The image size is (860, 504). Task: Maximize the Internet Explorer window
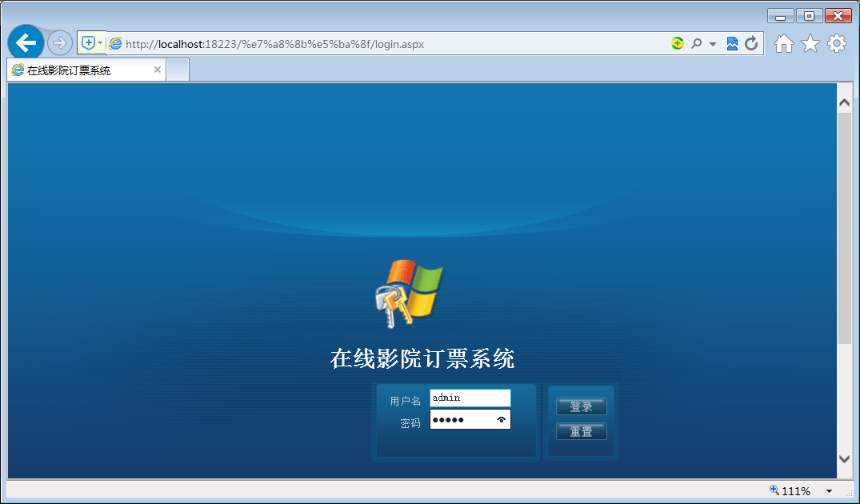click(x=810, y=16)
